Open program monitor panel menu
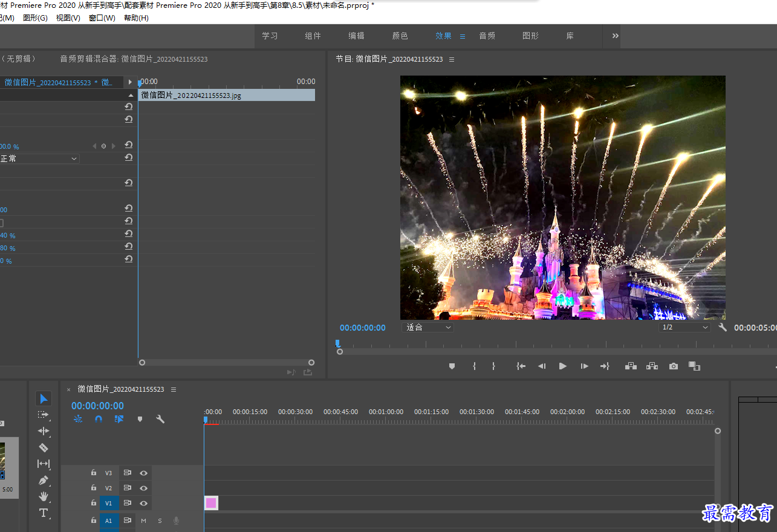Screen dimensions: 777x532 pyautogui.click(x=452, y=59)
